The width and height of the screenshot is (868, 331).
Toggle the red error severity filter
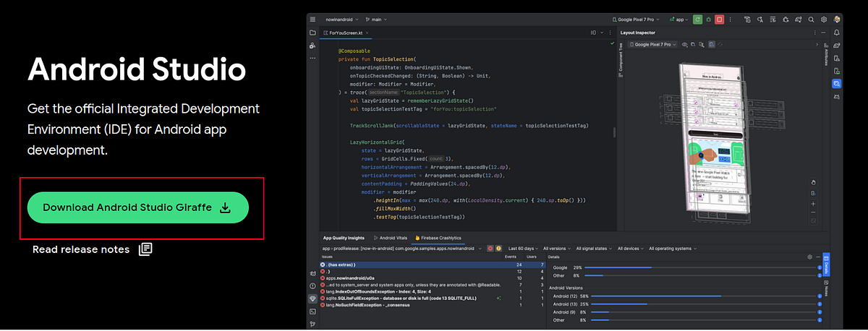(490, 249)
